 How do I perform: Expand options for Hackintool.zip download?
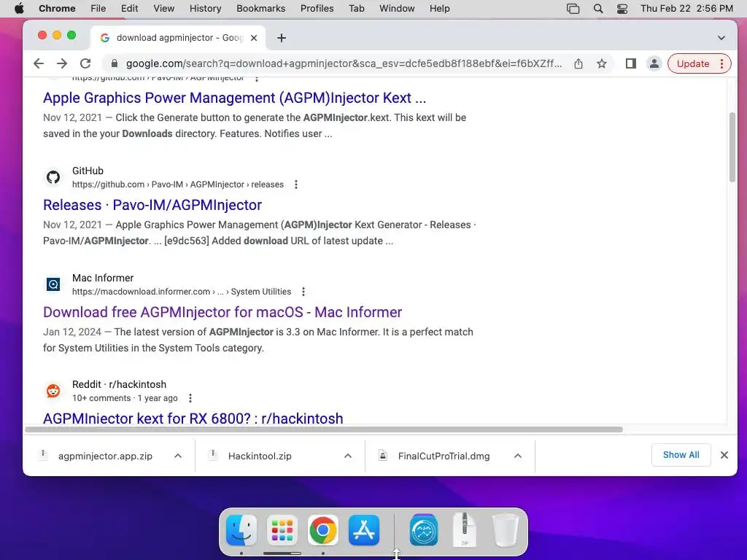348,456
